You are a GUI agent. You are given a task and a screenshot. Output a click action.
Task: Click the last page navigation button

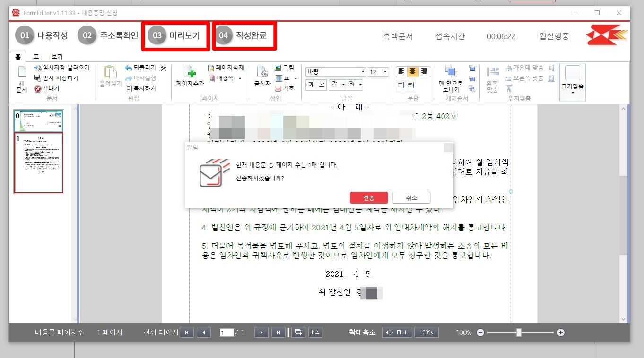[278, 332]
